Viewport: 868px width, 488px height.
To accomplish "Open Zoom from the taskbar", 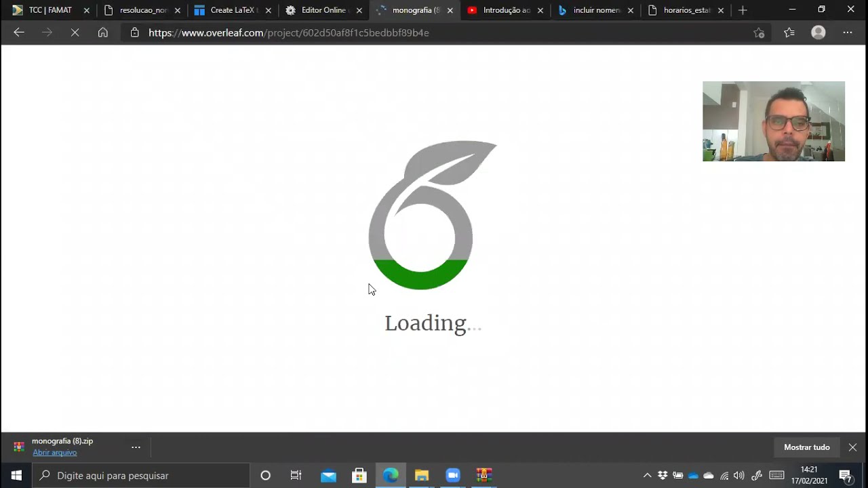I will click(453, 475).
